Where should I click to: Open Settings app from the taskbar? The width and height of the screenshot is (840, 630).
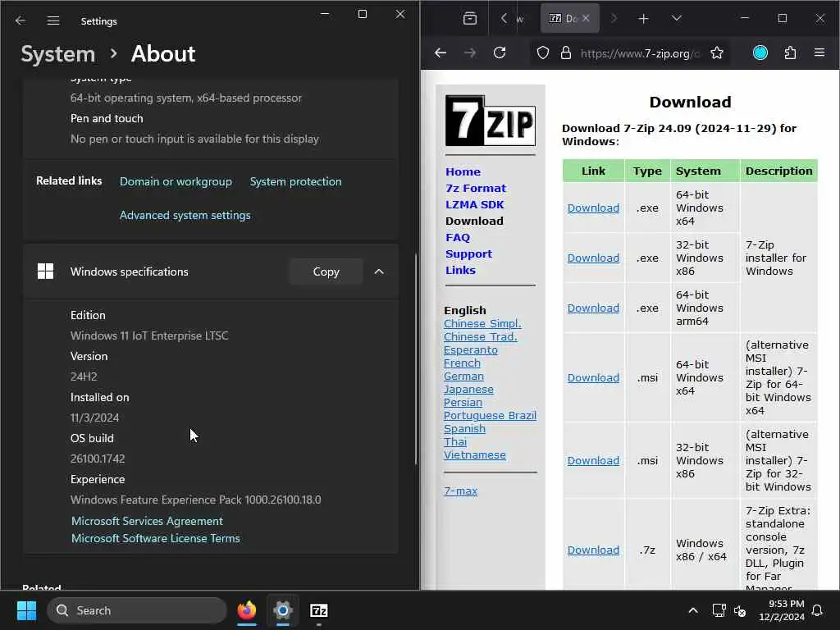pos(283,610)
